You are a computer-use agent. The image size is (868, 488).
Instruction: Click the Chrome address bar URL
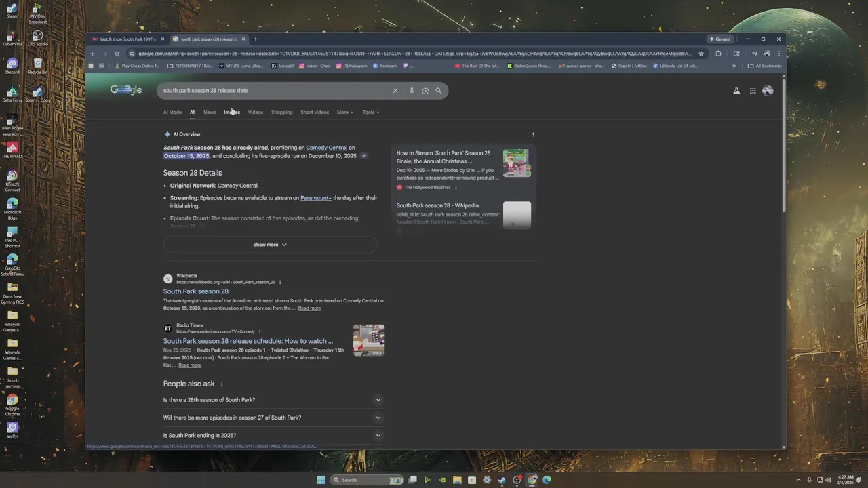click(x=414, y=54)
